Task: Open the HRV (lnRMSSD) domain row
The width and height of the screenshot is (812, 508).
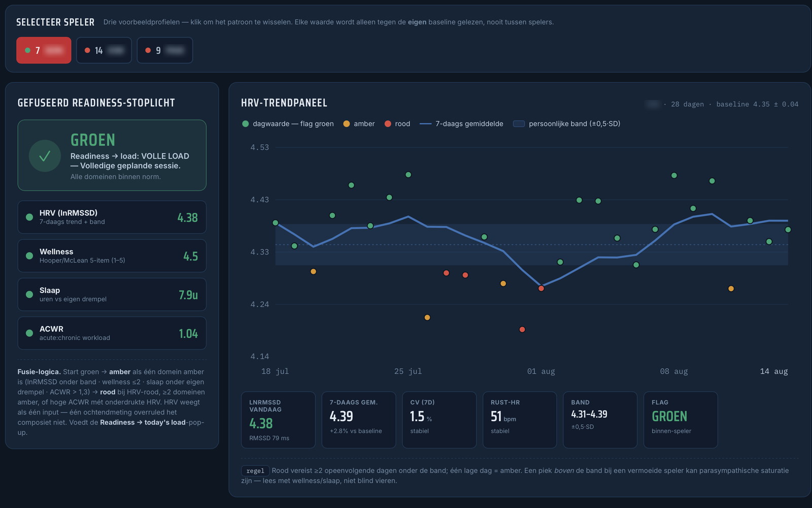Action: coord(112,217)
